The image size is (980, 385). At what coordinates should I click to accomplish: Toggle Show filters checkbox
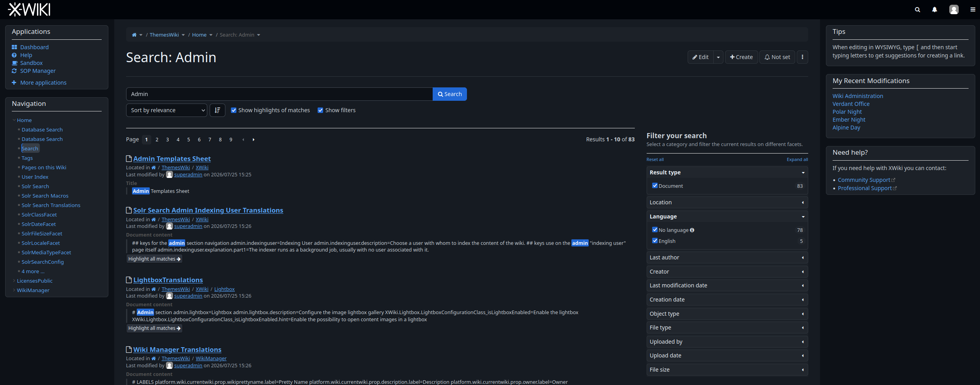(320, 110)
